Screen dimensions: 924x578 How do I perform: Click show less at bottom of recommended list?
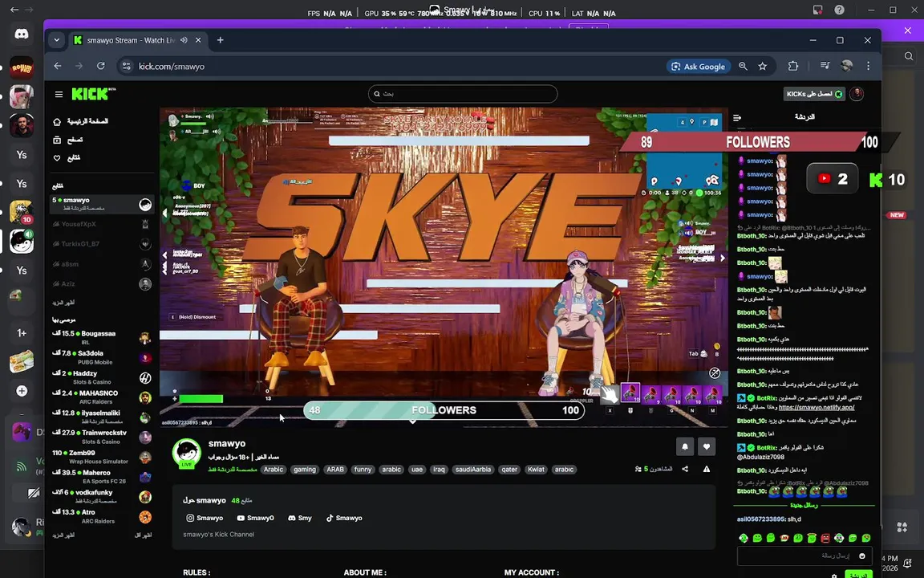click(x=144, y=535)
